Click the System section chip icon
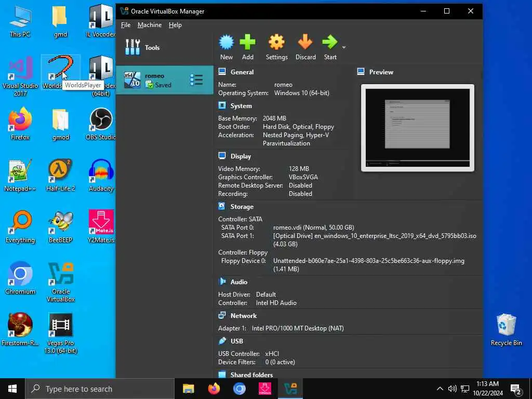 (222, 105)
